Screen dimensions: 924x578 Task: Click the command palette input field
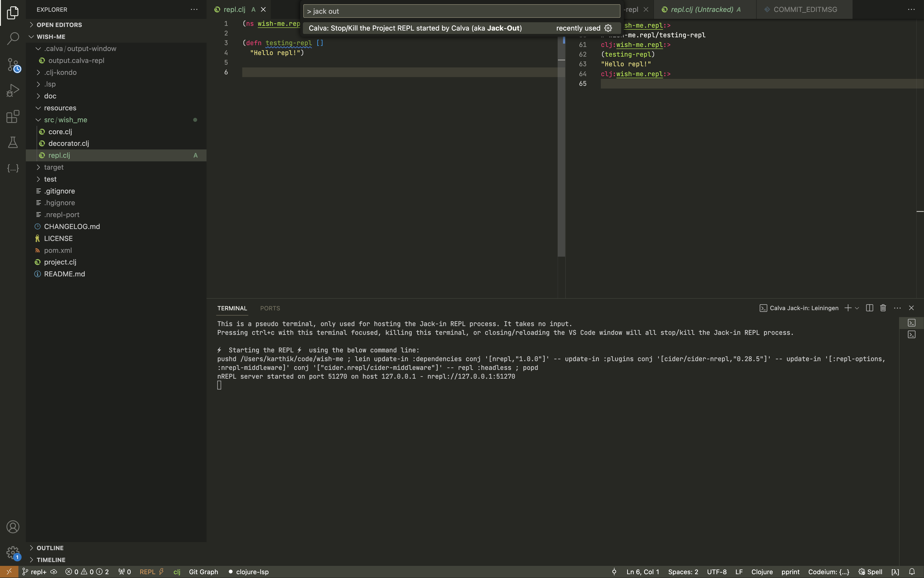pos(462,11)
